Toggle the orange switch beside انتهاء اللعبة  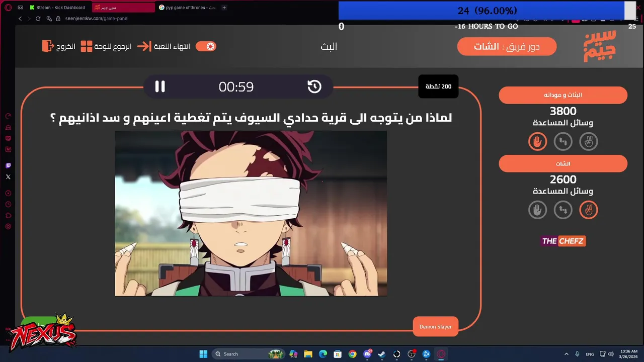[206, 46]
